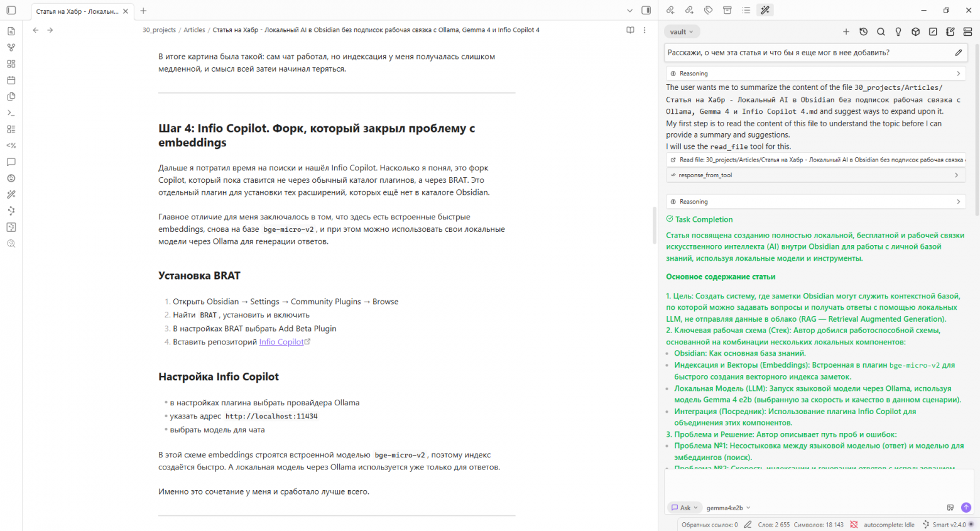Open the archive-box panel tab
This screenshot has width=980, height=531.
727,10
